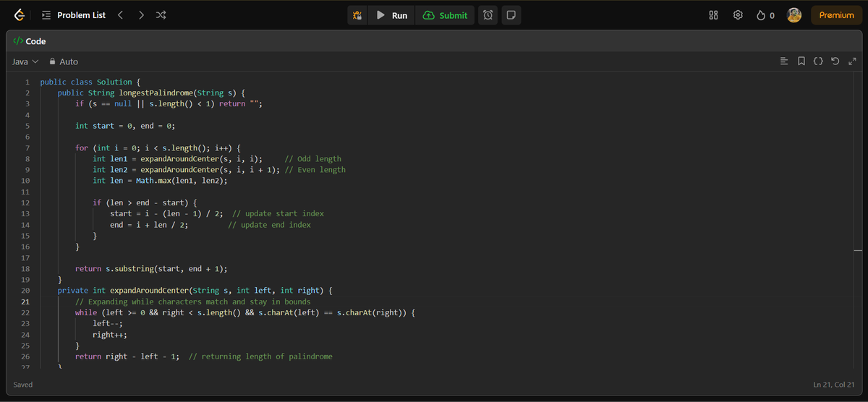Click the '// Even length' comment

point(315,170)
